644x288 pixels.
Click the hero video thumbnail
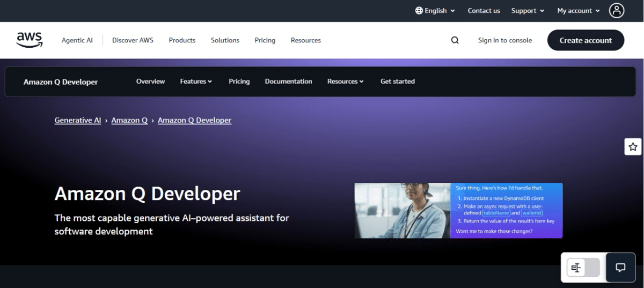[458, 210]
